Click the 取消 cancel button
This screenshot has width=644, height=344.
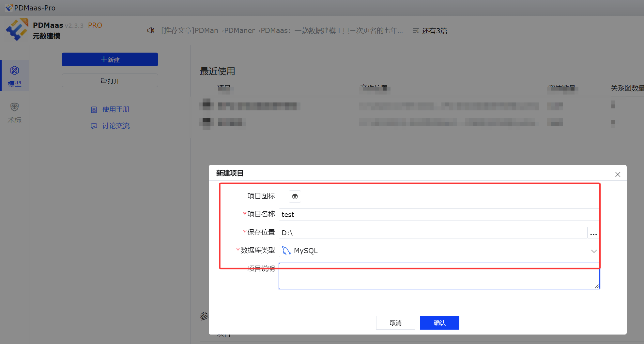(x=396, y=323)
